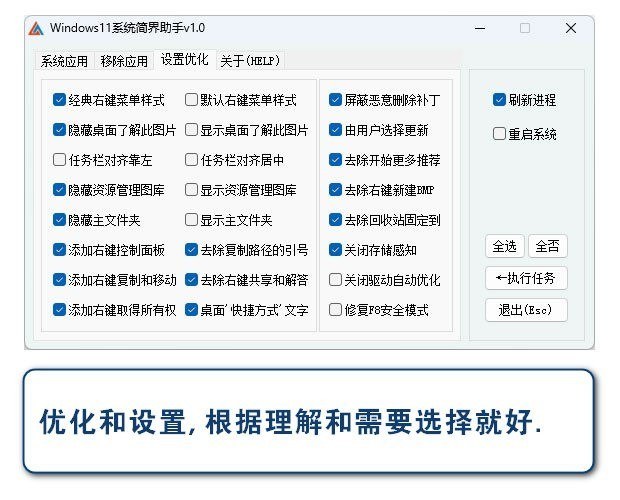Check the 显示主文件夹 option

191,220
